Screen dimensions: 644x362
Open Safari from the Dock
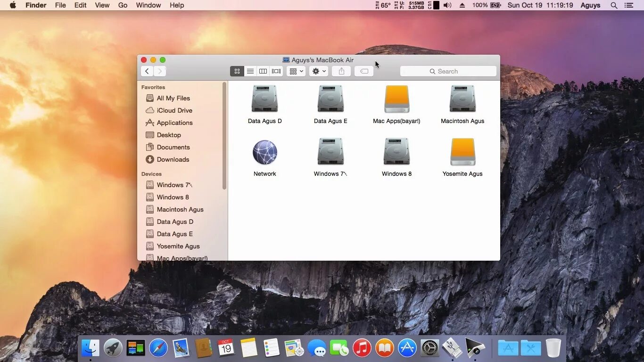(x=158, y=348)
